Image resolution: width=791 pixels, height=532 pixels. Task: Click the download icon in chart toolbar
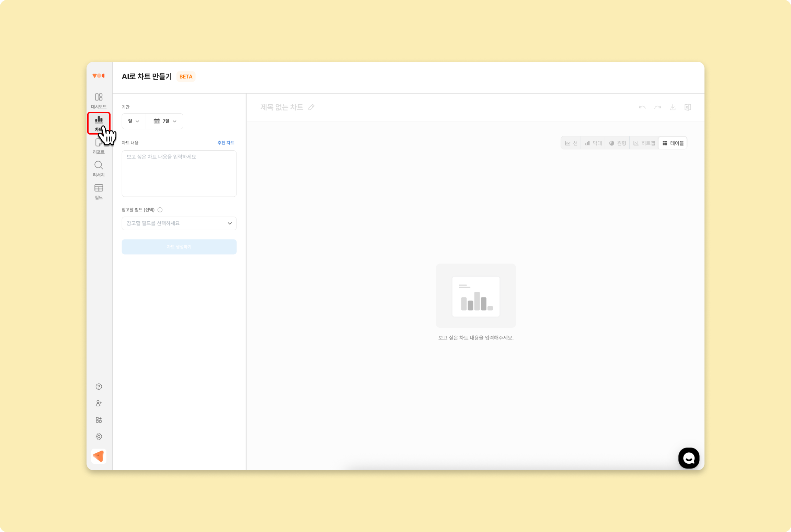(x=673, y=107)
